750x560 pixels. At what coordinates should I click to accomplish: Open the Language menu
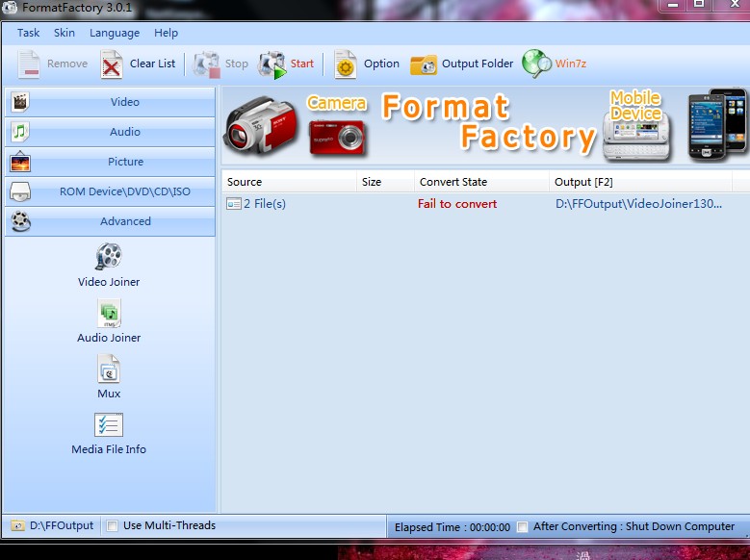[x=115, y=33]
